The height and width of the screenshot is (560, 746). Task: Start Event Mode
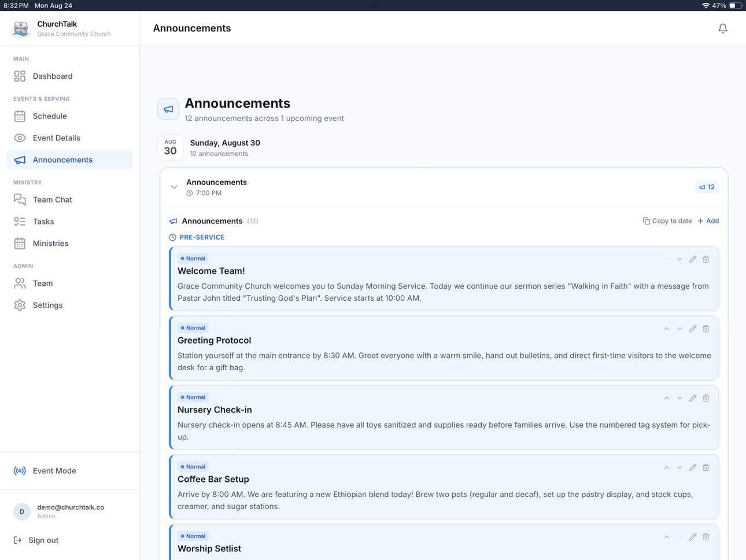(69, 471)
